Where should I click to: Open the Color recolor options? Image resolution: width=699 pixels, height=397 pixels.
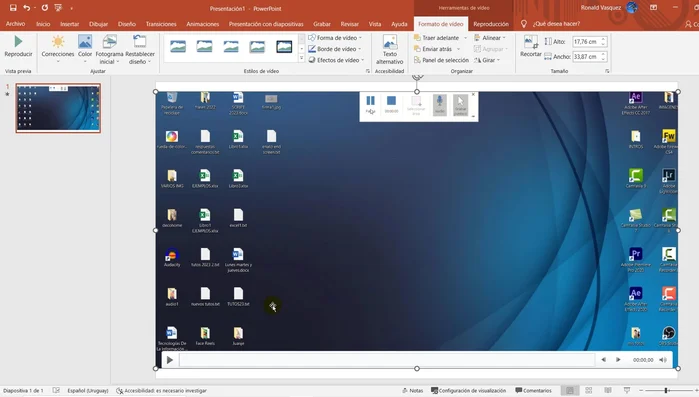pyautogui.click(x=85, y=49)
